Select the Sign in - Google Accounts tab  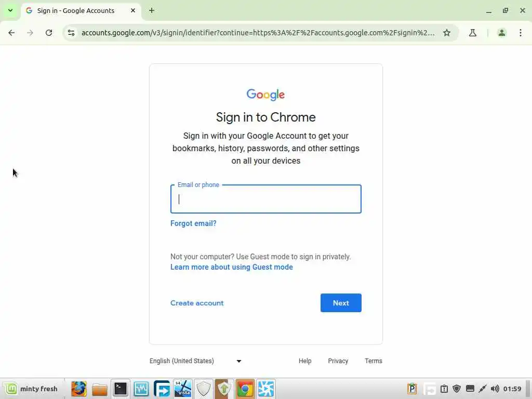tap(81, 10)
